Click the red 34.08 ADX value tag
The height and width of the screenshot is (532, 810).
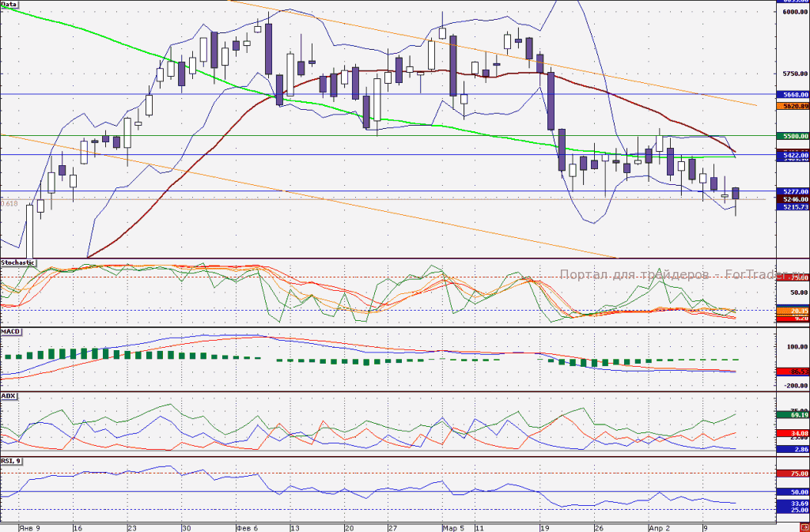click(793, 433)
